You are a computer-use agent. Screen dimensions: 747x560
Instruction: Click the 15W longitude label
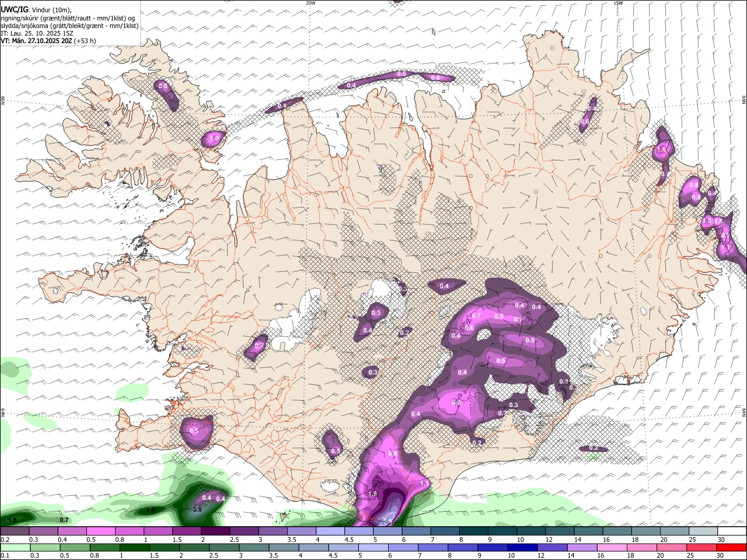pos(618,3)
